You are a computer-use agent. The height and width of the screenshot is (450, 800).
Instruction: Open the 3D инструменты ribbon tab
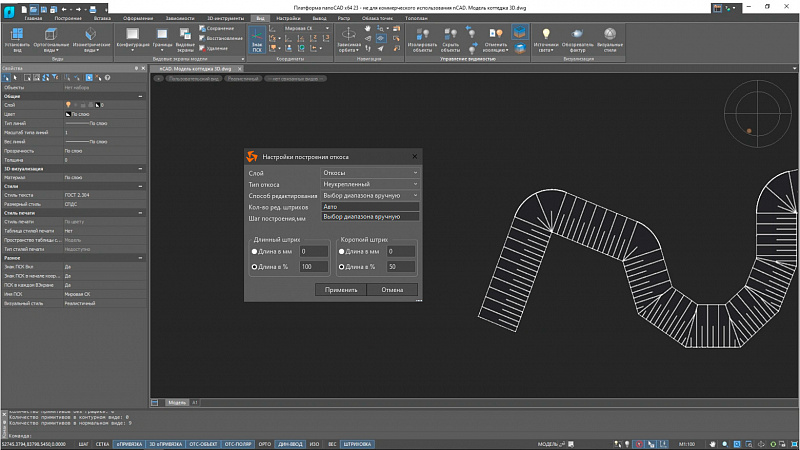tap(225, 18)
